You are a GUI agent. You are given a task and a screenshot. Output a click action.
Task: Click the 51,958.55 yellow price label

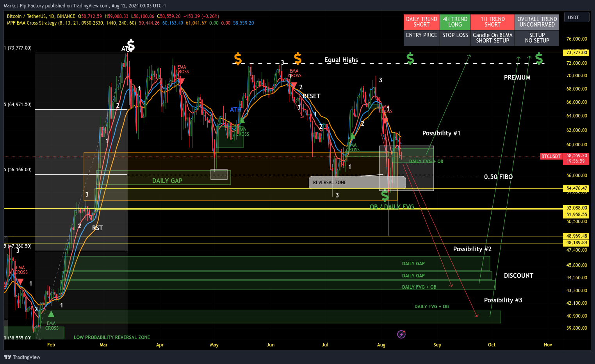577,215
